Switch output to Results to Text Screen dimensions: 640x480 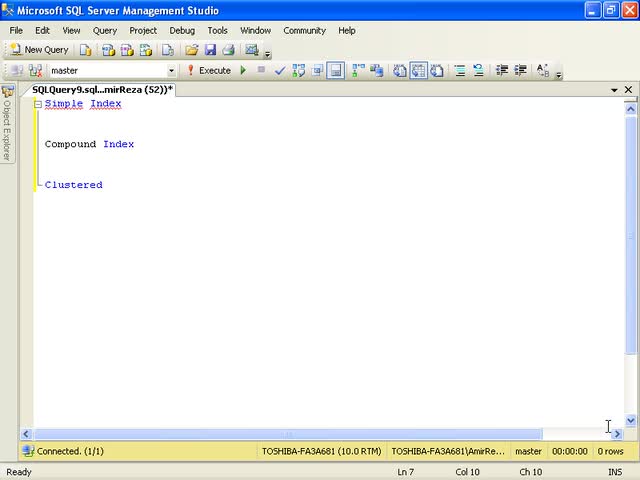pyautogui.click(x=400, y=71)
